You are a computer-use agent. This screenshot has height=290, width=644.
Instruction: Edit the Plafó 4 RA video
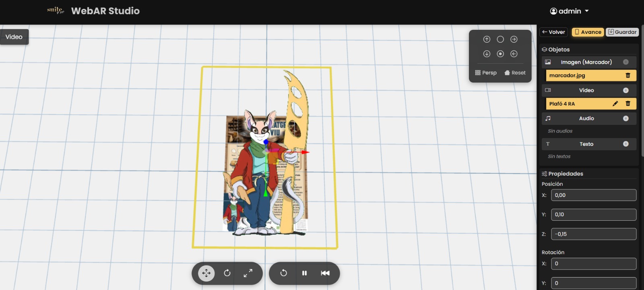(615, 104)
